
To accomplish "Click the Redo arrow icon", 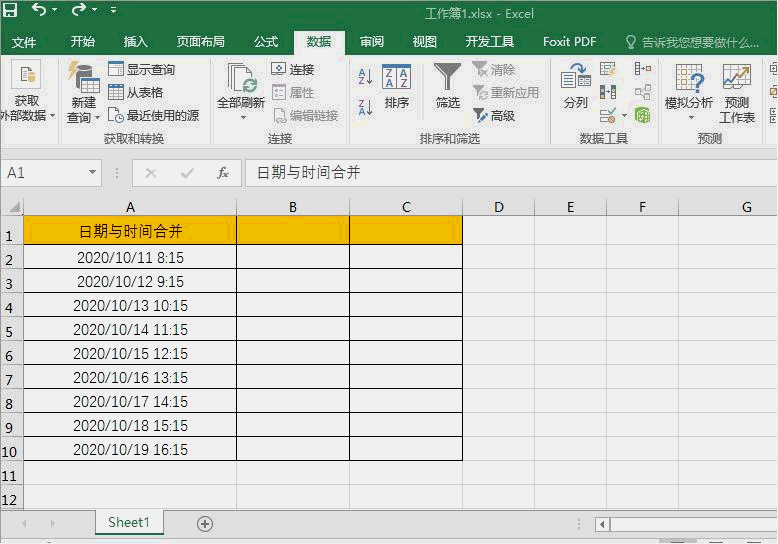I will 78,9.
